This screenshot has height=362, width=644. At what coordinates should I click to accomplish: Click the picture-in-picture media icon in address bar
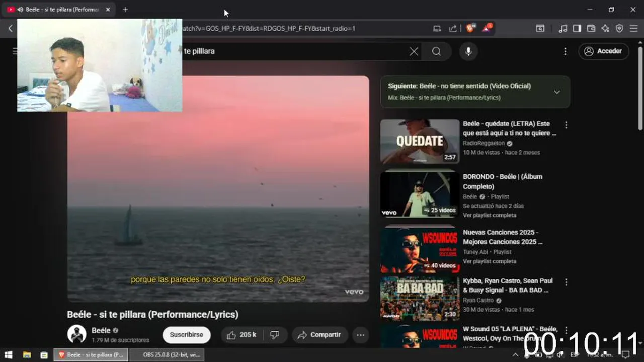coord(437,29)
